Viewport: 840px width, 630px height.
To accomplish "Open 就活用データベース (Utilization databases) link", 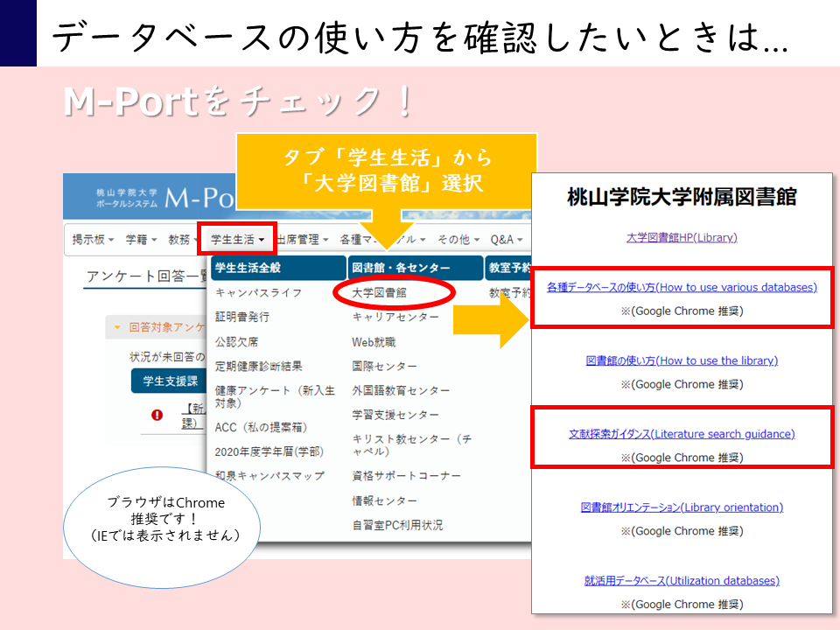I will click(682, 581).
